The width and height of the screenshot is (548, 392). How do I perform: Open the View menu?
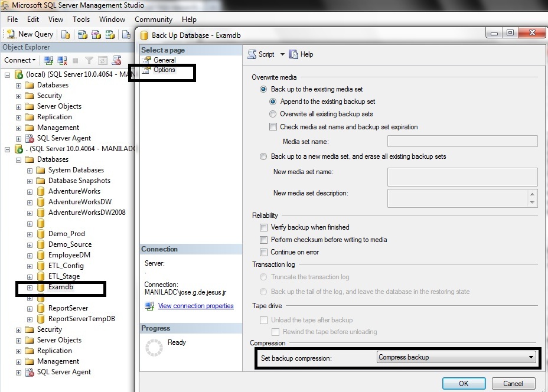pos(56,19)
